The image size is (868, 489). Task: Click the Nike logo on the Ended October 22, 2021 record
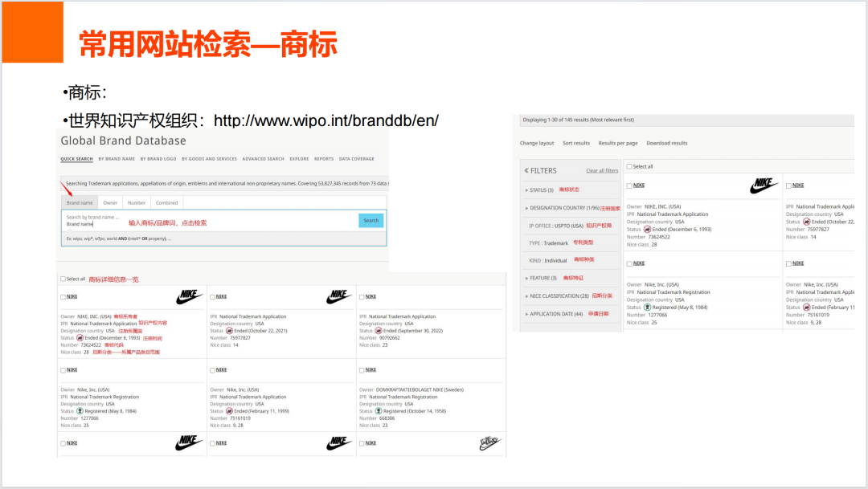click(339, 296)
